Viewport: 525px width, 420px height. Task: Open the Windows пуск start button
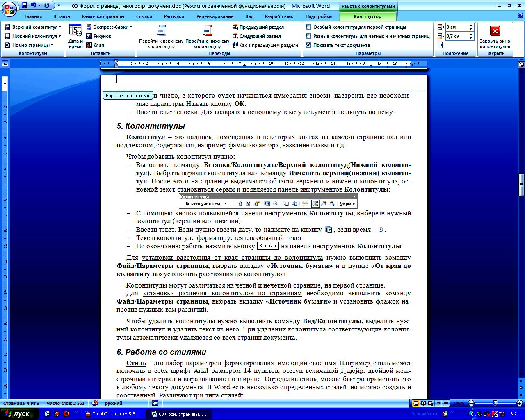20,414
